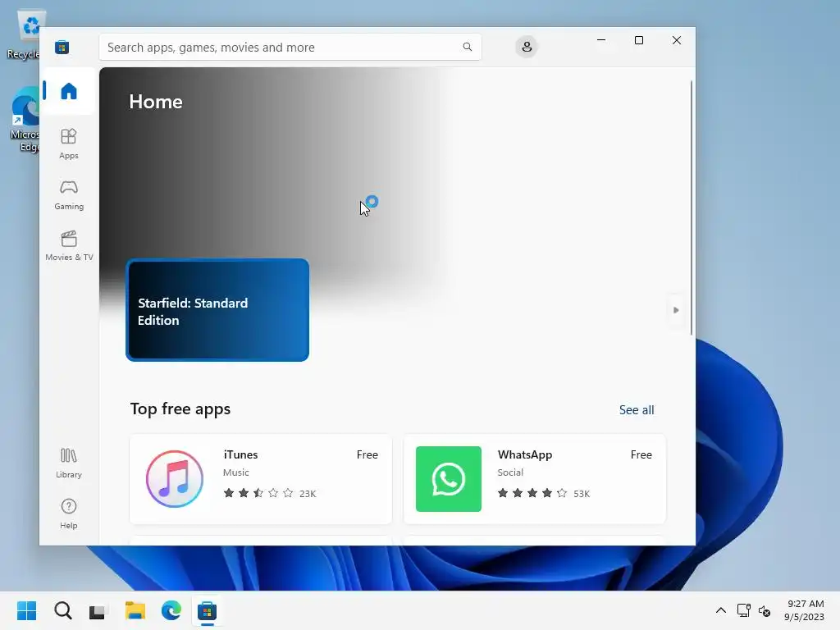This screenshot has height=630, width=840.
Task: Click inside the Search apps, games, movies field
Action: [290, 47]
